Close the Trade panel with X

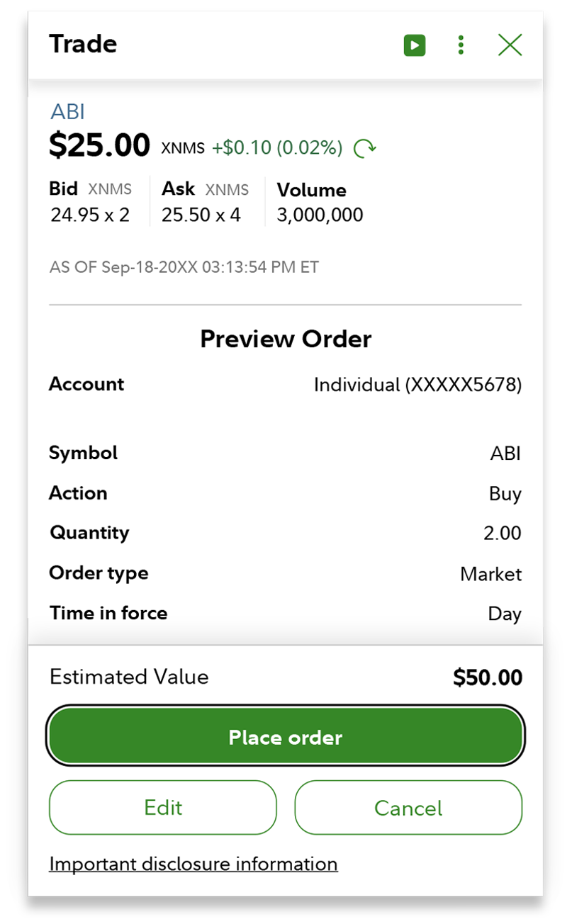coord(510,45)
